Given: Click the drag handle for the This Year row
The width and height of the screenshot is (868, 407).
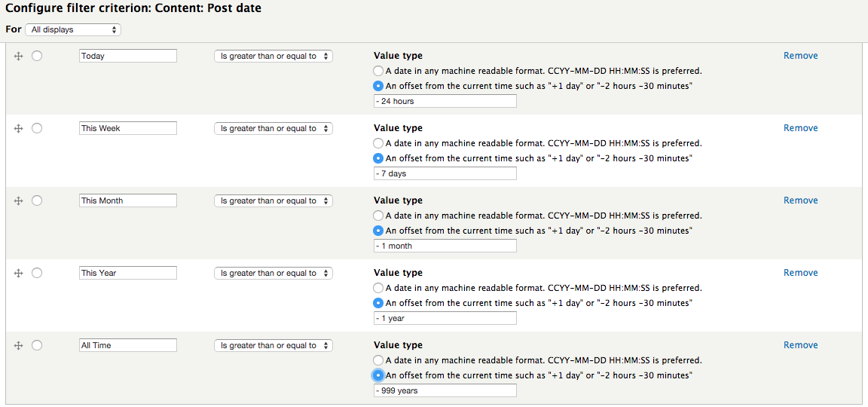Looking at the screenshot, I should pyautogui.click(x=19, y=273).
